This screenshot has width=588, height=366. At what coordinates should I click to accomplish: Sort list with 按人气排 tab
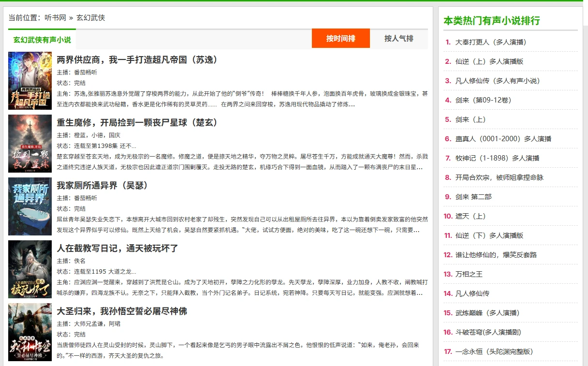(398, 39)
